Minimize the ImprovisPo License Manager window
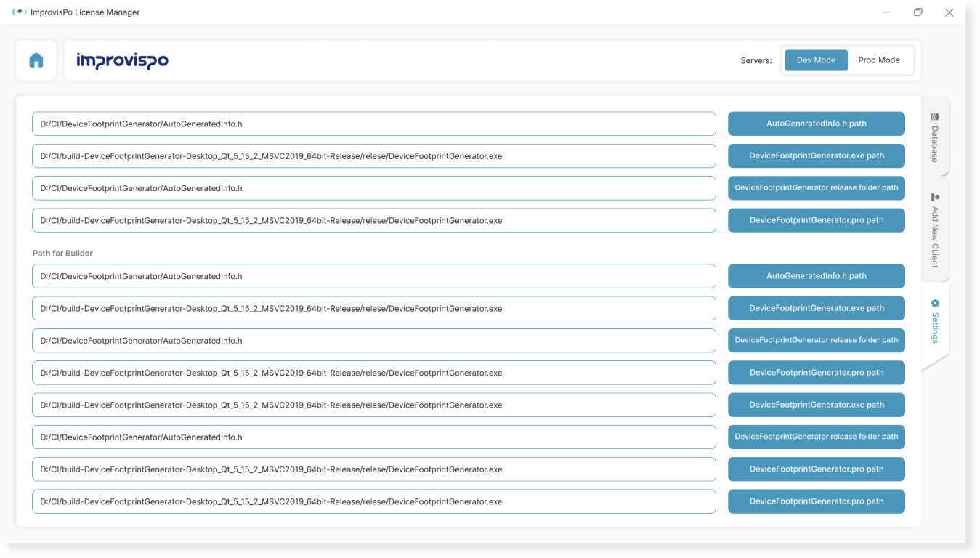This screenshot has height=558, width=980. pyautogui.click(x=887, y=12)
